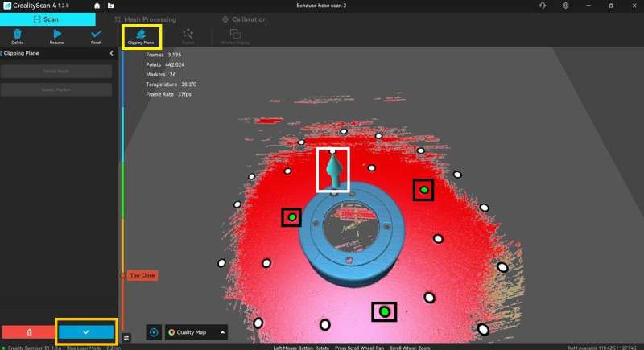Confirm clipping plane with blue checkmark button
644x350 pixels.
pos(85,331)
